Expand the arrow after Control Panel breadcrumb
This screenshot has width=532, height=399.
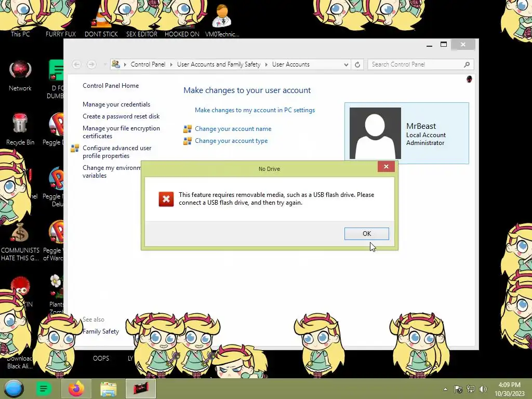[171, 64]
